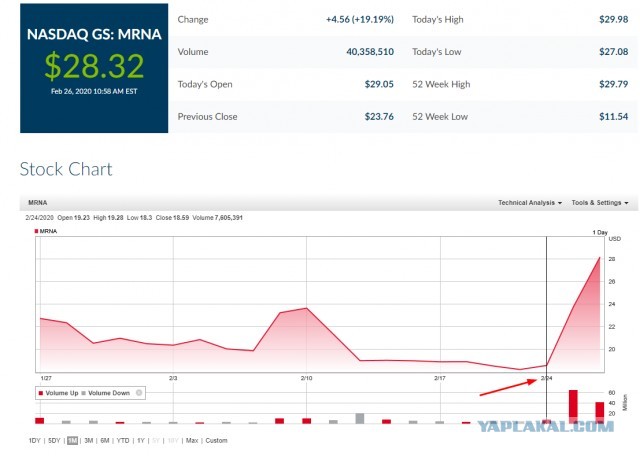Image resolution: width=640 pixels, height=456 pixels.
Task: Select the YTD time range
Action: click(x=123, y=440)
